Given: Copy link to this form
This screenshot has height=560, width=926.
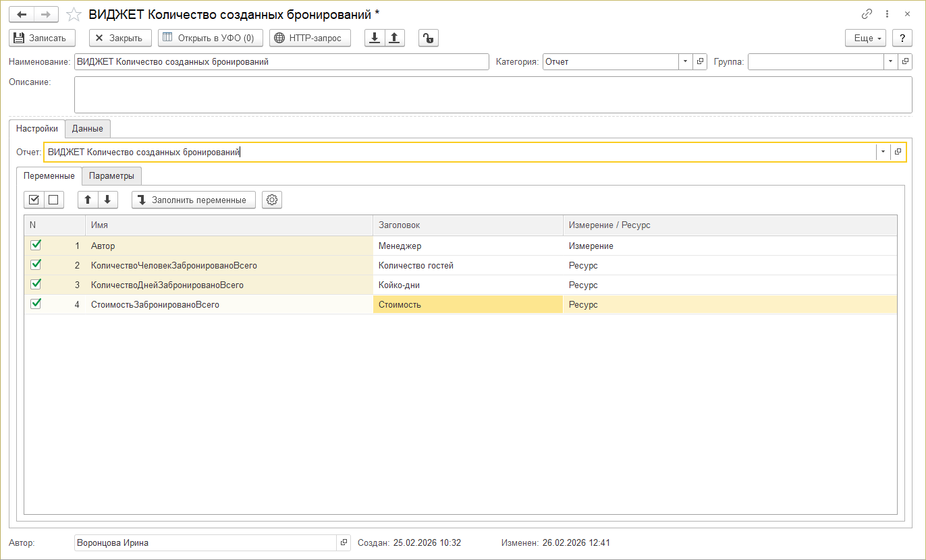Looking at the screenshot, I should coord(867,14).
